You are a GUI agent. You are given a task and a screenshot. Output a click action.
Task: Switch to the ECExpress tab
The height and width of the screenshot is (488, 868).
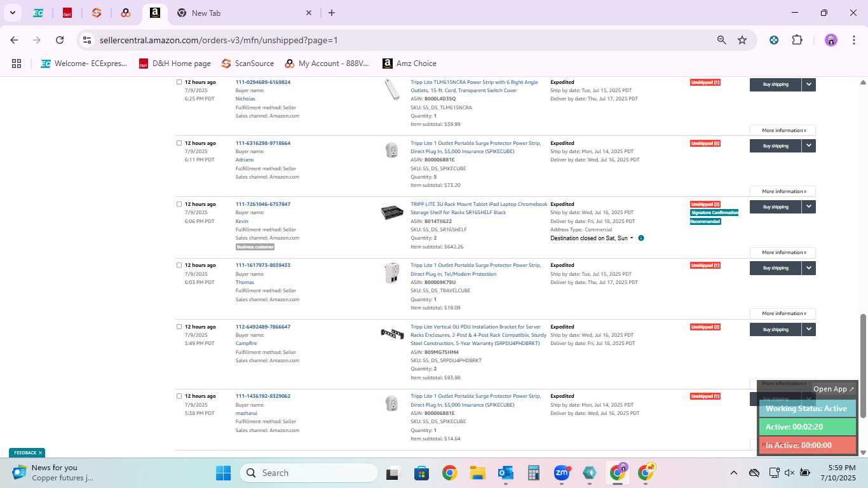[38, 13]
